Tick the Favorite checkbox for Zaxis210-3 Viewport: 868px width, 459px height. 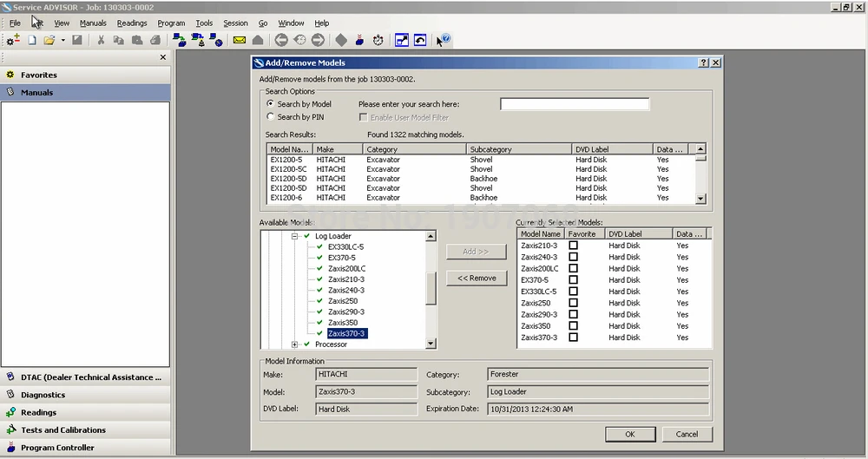coord(573,246)
